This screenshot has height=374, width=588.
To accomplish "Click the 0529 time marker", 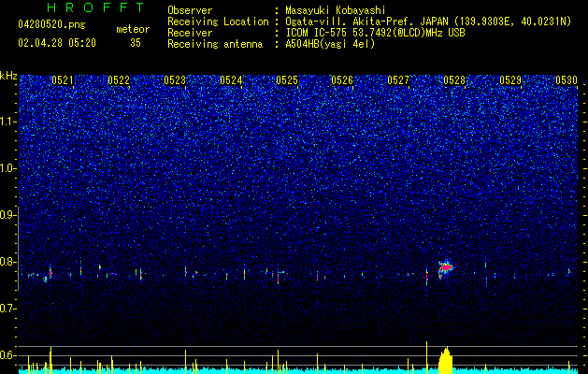I will tap(510, 80).
